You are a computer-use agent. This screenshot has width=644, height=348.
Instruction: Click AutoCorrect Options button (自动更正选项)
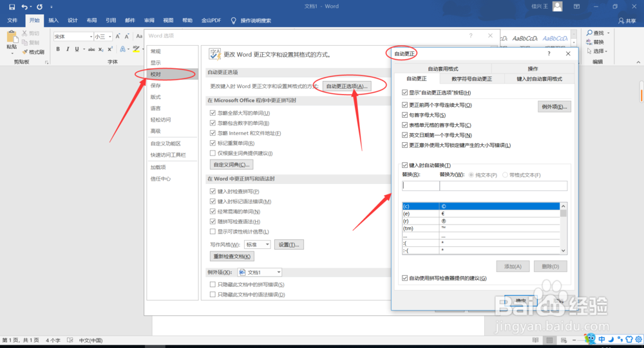point(346,86)
